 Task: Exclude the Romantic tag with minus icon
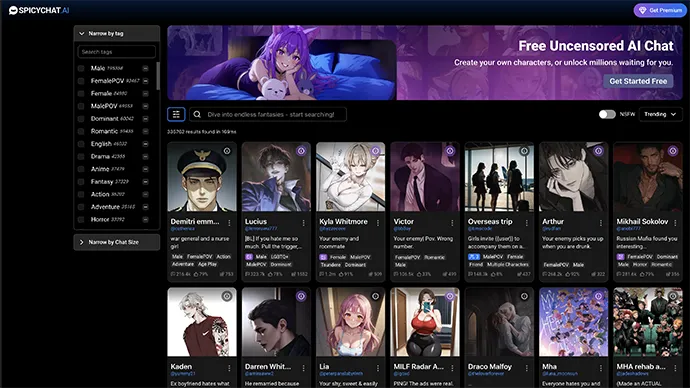pos(145,132)
